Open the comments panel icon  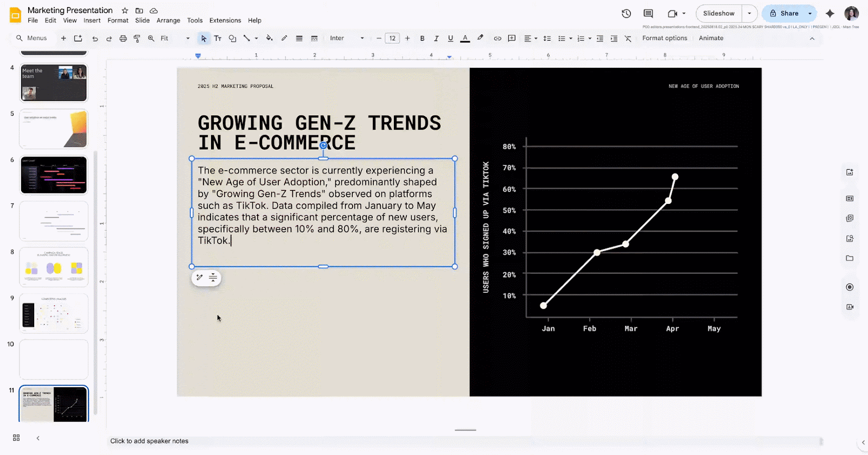tap(648, 14)
